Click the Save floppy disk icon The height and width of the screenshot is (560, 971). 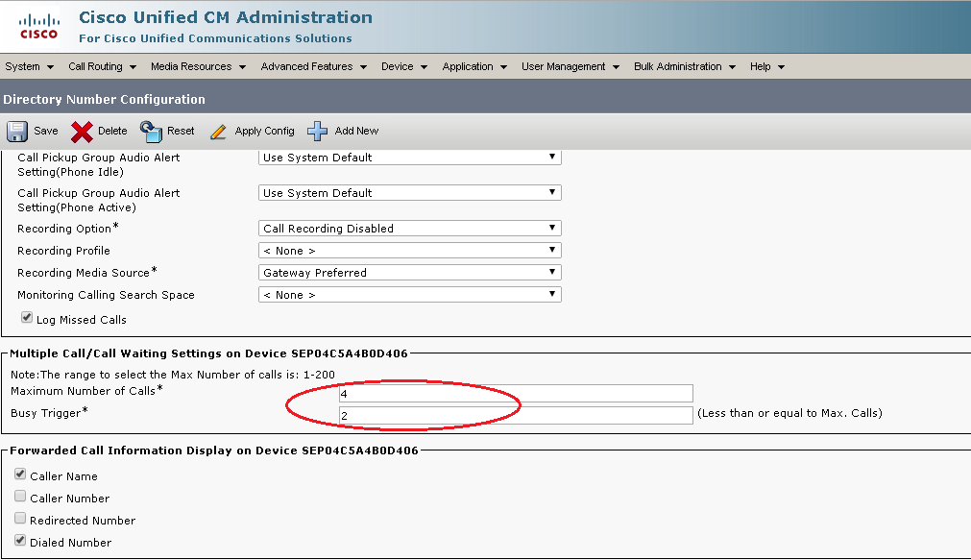pyautogui.click(x=17, y=132)
